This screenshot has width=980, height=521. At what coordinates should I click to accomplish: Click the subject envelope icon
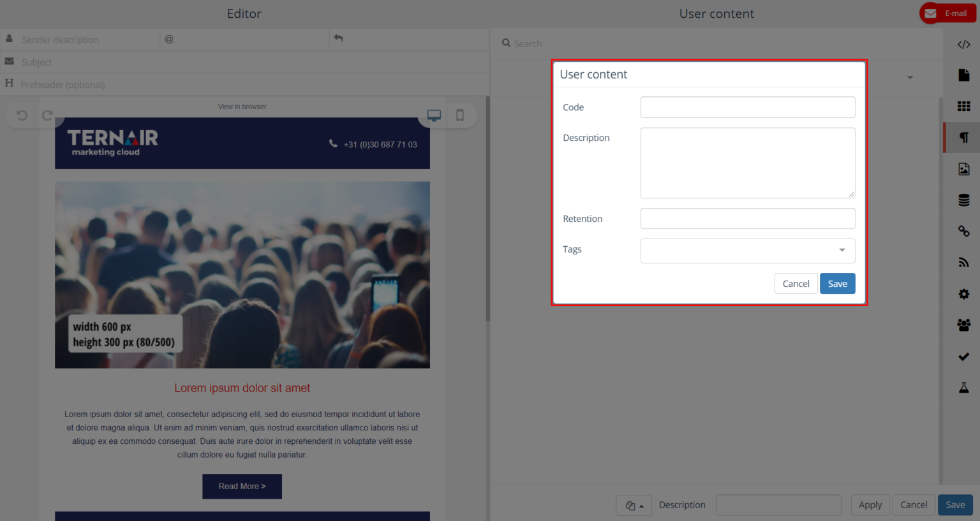tap(9, 61)
